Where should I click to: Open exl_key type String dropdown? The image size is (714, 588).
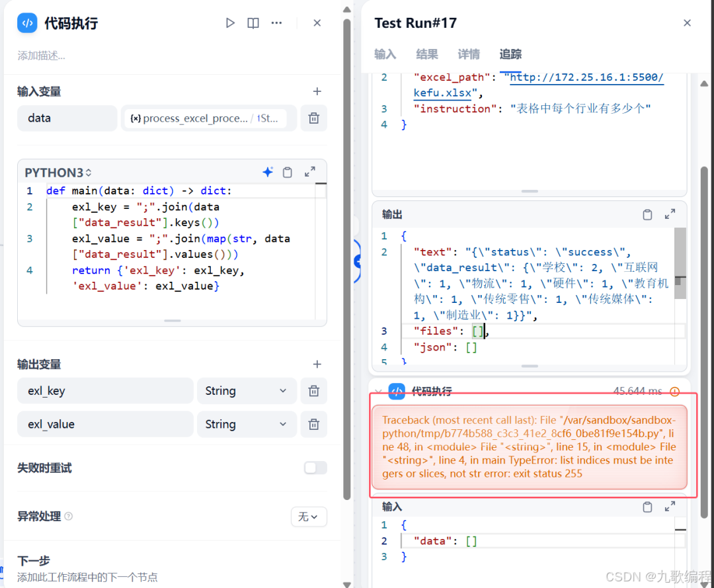(x=247, y=391)
